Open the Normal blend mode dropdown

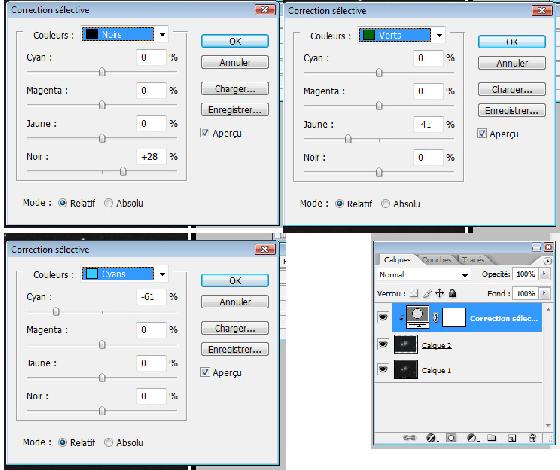point(424,275)
